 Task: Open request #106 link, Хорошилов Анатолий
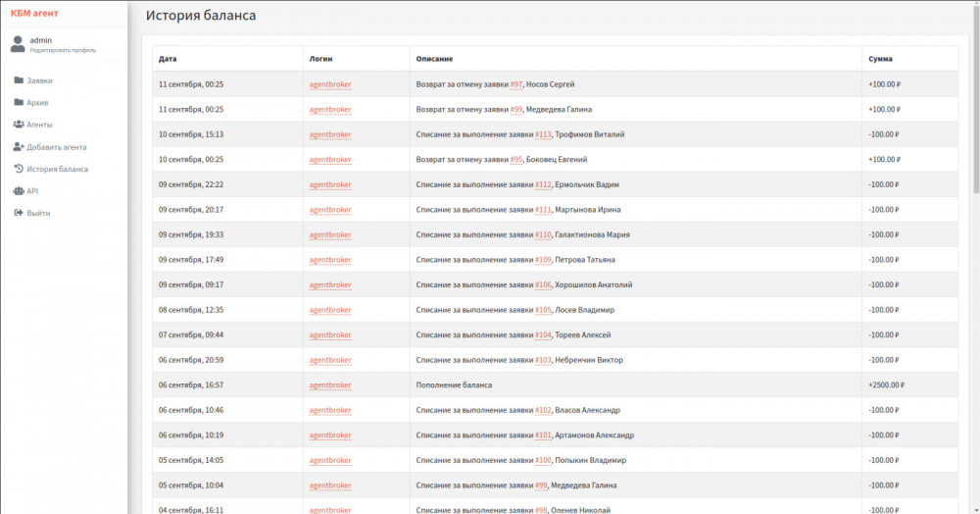point(543,284)
